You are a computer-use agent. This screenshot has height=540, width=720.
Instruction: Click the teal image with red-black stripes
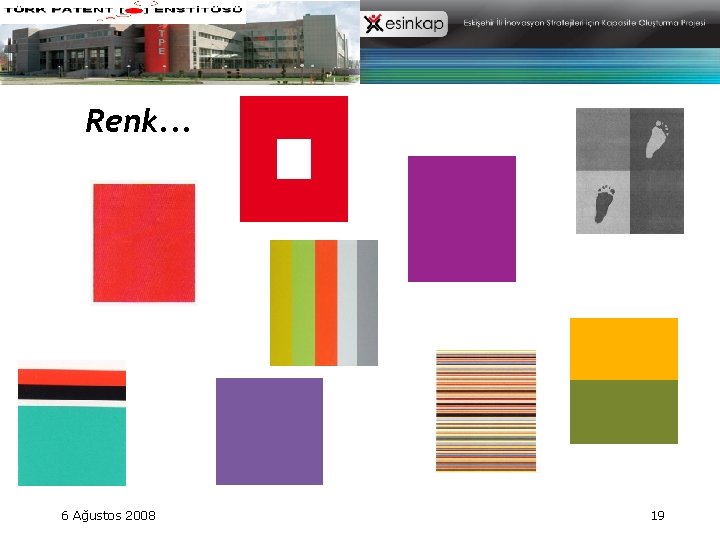(72, 423)
